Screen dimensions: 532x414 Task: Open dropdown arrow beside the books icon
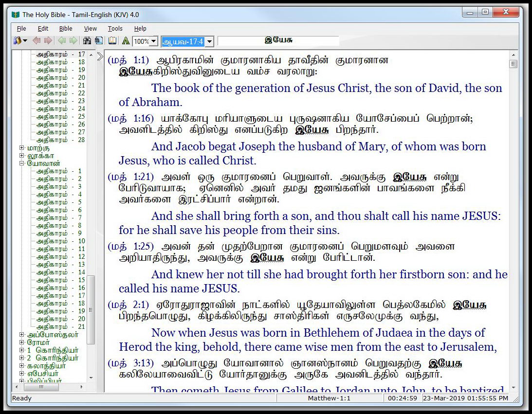25,41
